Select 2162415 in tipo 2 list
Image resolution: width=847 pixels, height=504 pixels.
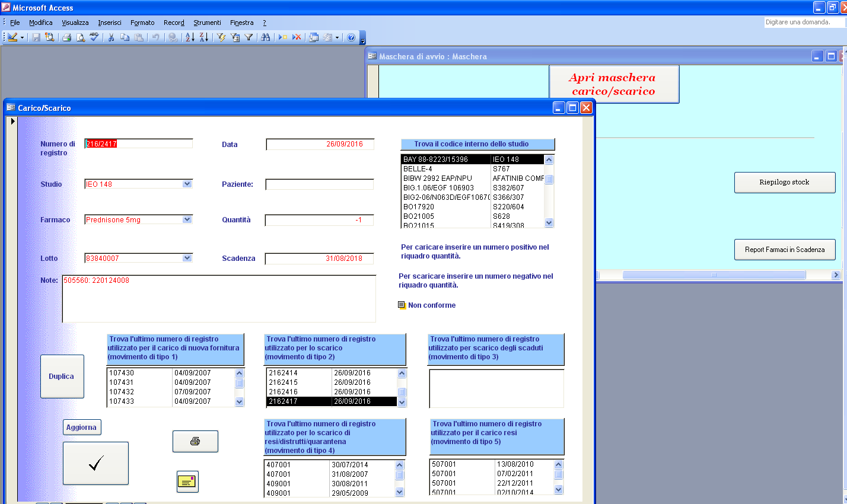[332, 382]
